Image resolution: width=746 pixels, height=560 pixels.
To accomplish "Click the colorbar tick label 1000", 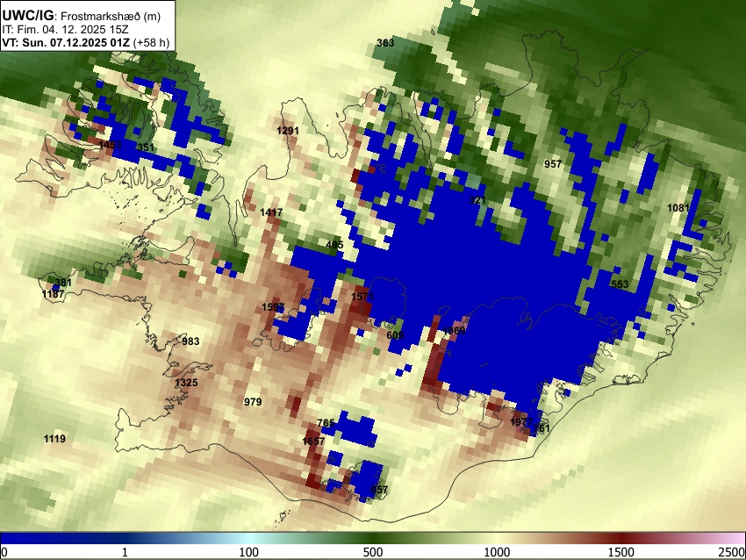I will tap(497, 552).
